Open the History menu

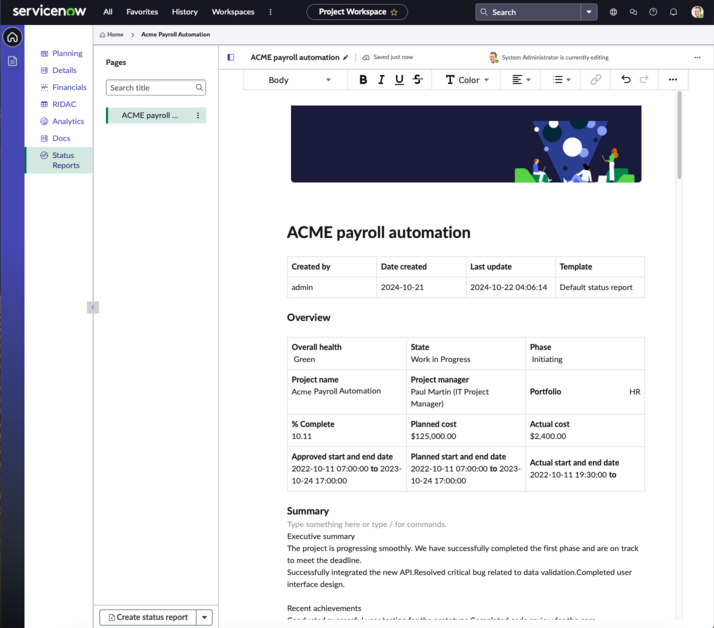(184, 12)
